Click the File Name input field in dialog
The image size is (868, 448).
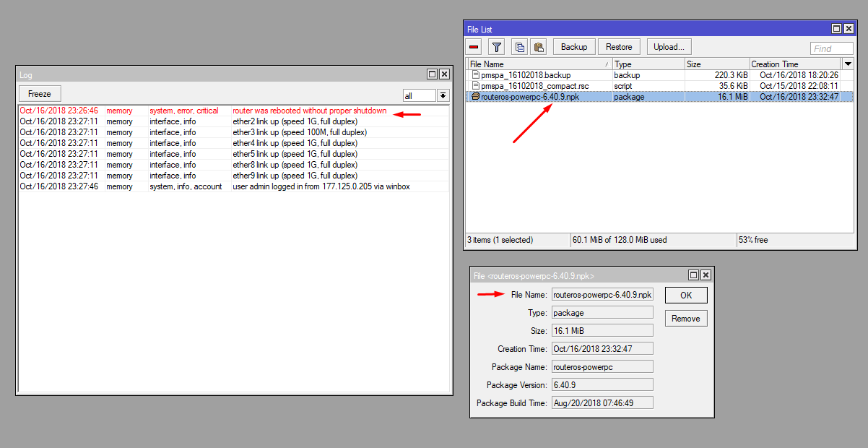[x=602, y=294]
